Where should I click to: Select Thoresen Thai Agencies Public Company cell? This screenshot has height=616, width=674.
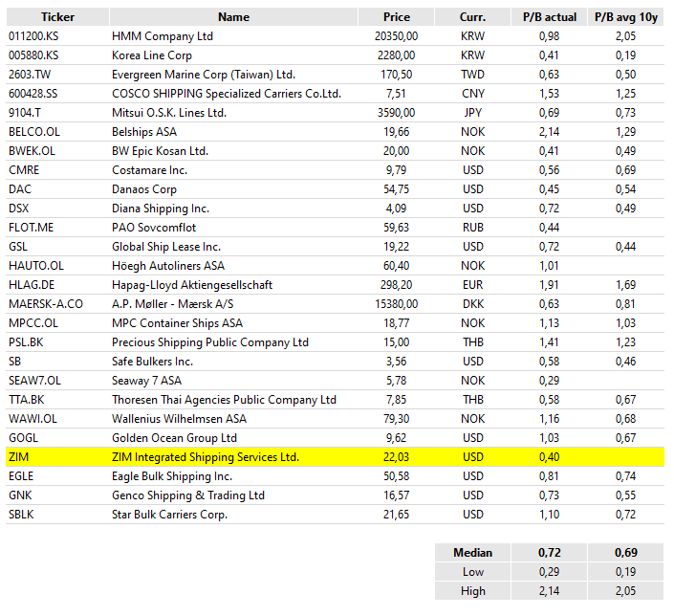tap(233, 400)
